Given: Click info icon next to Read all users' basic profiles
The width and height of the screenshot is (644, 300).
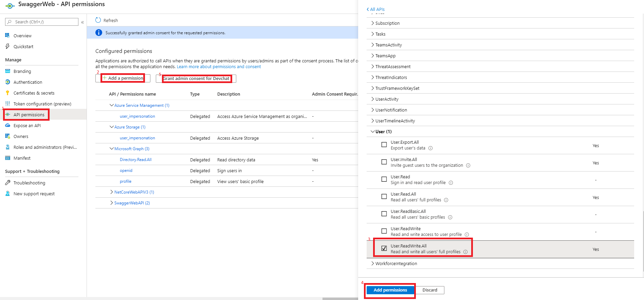Looking at the screenshot, I should point(450,217).
